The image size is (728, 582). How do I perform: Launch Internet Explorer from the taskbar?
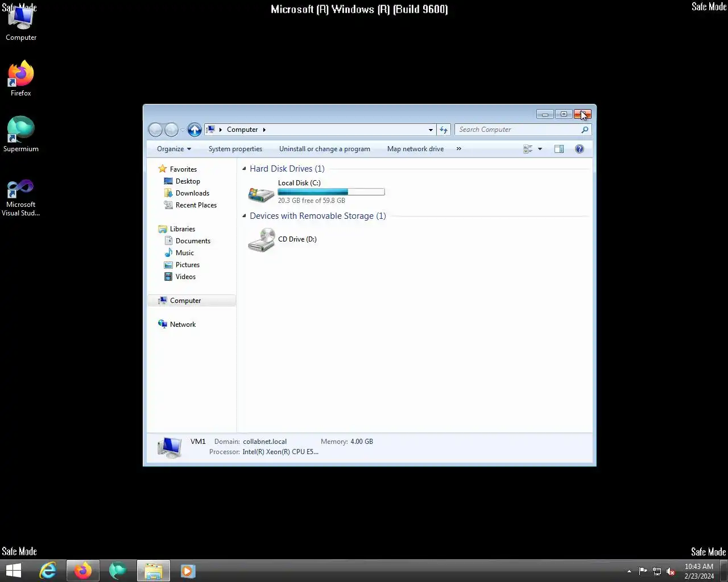[48, 571]
